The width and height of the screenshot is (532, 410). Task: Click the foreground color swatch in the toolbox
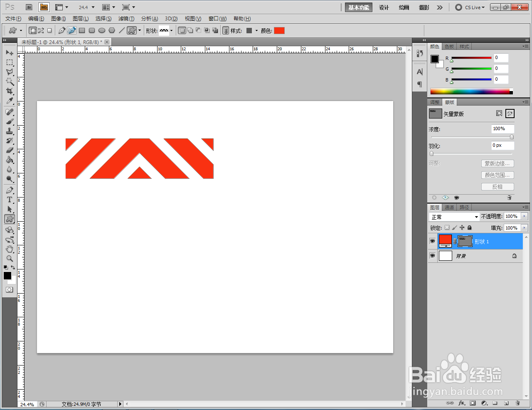pos(7,276)
